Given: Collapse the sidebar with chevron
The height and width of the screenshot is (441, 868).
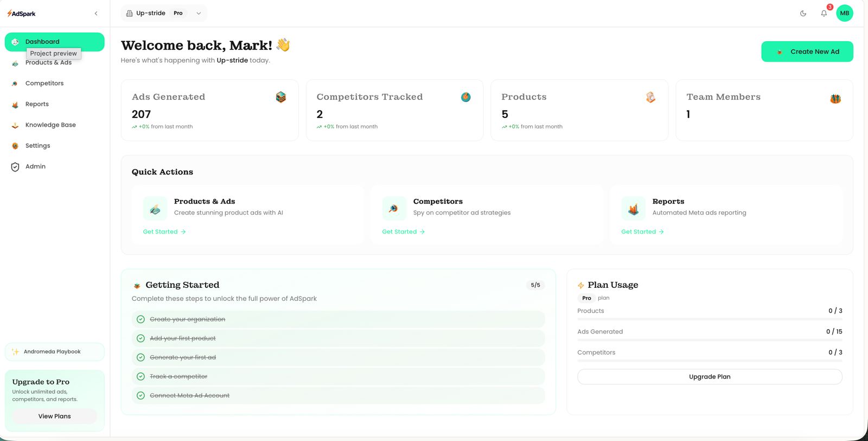Looking at the screenshot, I should point(96,14).
